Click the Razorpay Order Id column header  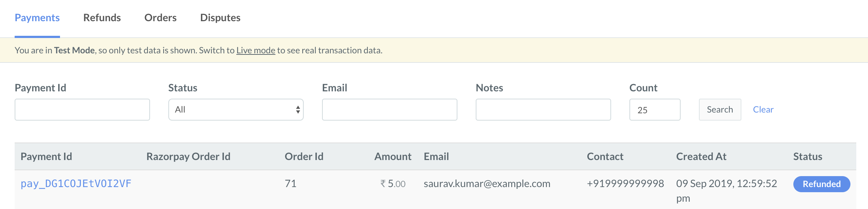click(x=188, y=156)
